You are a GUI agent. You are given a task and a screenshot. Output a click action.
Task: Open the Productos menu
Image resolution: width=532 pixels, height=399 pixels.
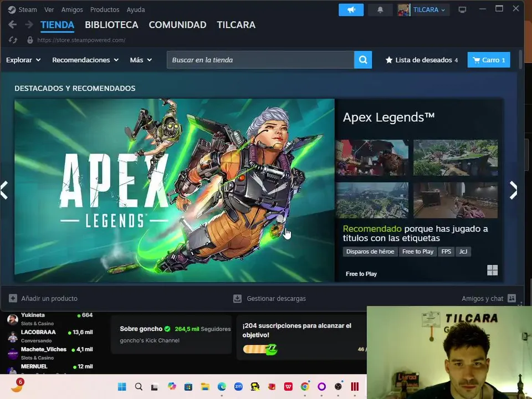tap(105, 9)
